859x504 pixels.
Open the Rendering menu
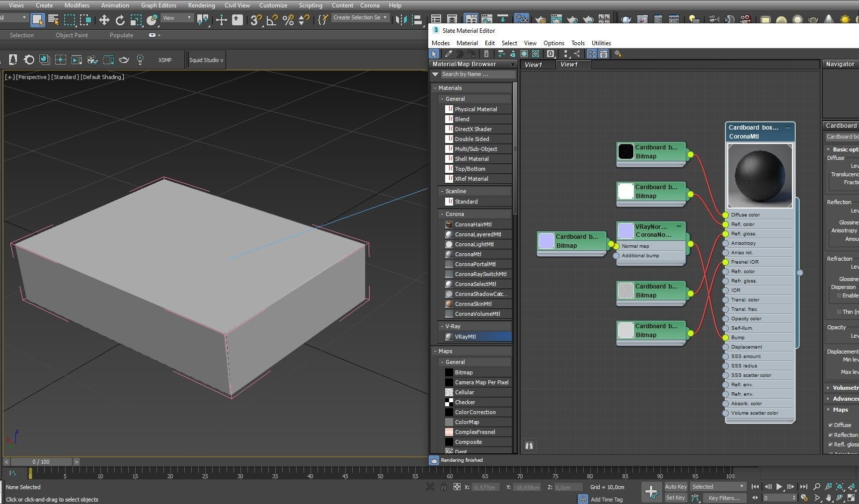(x=201, y=5)
